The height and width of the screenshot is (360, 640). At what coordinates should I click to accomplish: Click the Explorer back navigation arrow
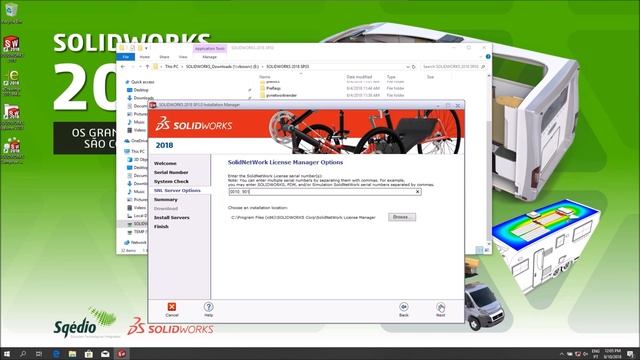[123, 67]
